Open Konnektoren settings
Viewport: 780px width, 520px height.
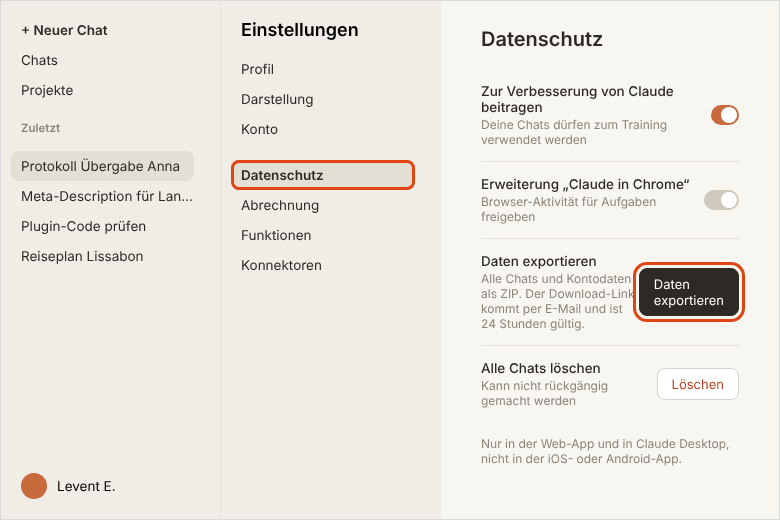point(281,265)
